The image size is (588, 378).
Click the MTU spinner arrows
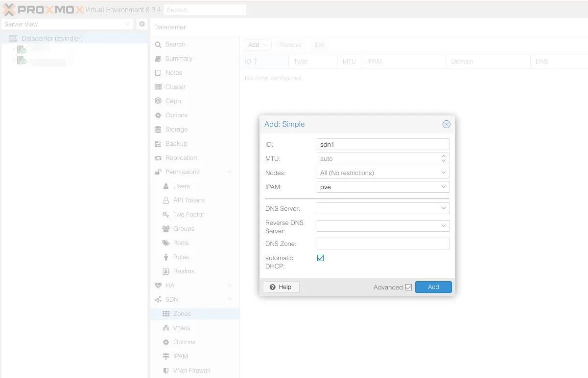coord(443,158)
